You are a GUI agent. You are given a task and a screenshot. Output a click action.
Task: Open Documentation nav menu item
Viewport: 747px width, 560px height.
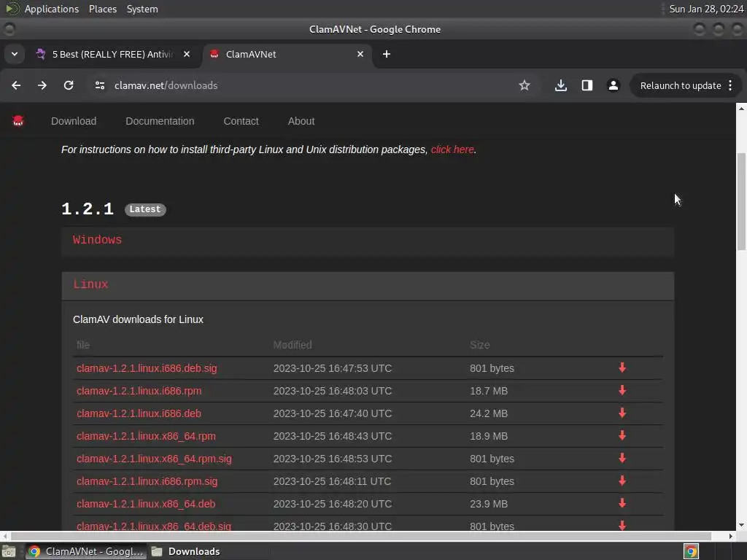[160, 121]
